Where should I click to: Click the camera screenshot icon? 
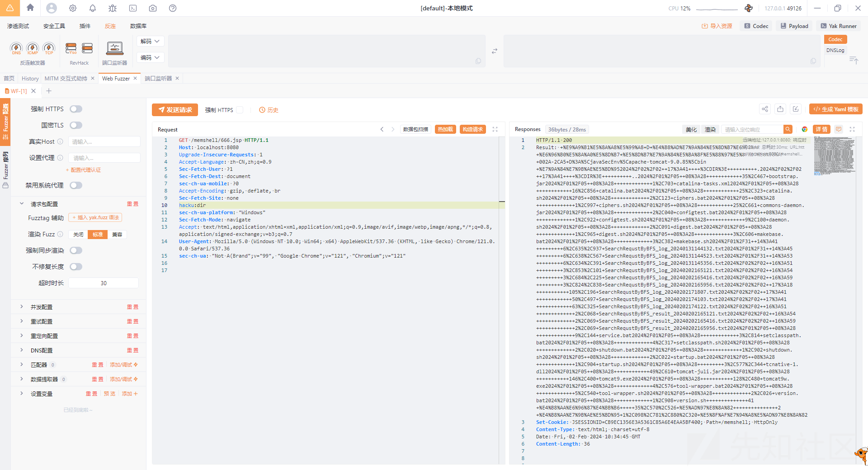tap(153, 8)
